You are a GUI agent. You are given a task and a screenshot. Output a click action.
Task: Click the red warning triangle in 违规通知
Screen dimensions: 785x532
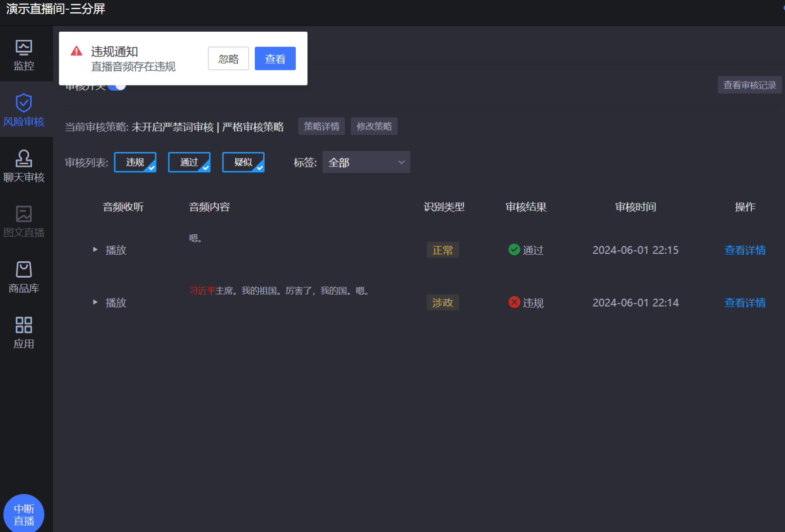coord(77,51)
